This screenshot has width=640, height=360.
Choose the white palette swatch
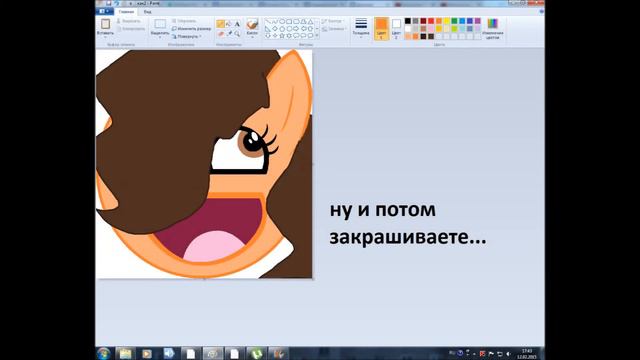tap(407, 29)
